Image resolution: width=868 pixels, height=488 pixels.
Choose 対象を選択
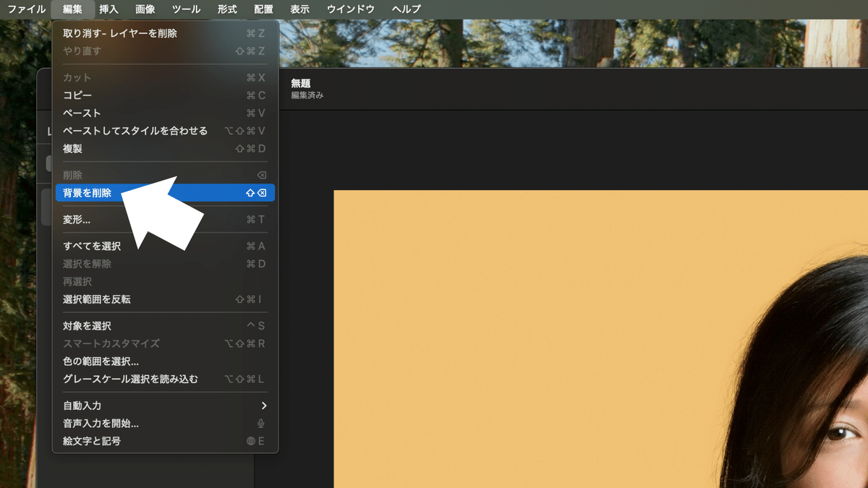click(165, 326)
